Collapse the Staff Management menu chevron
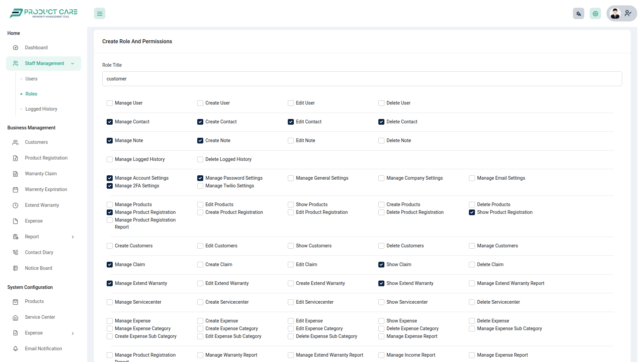This screenshot has width=644, height=362. (x=73, y=64)
